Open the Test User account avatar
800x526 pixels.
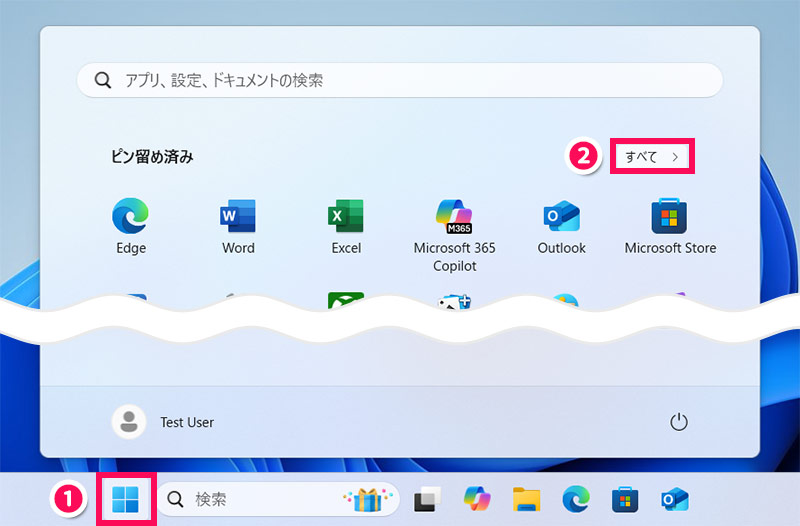129,422
